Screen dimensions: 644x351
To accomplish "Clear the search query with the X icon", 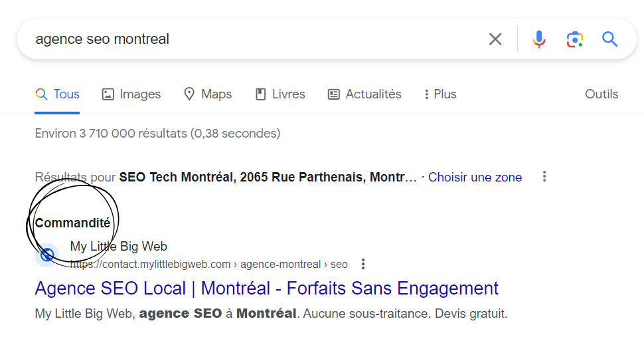I will point(495,39).
